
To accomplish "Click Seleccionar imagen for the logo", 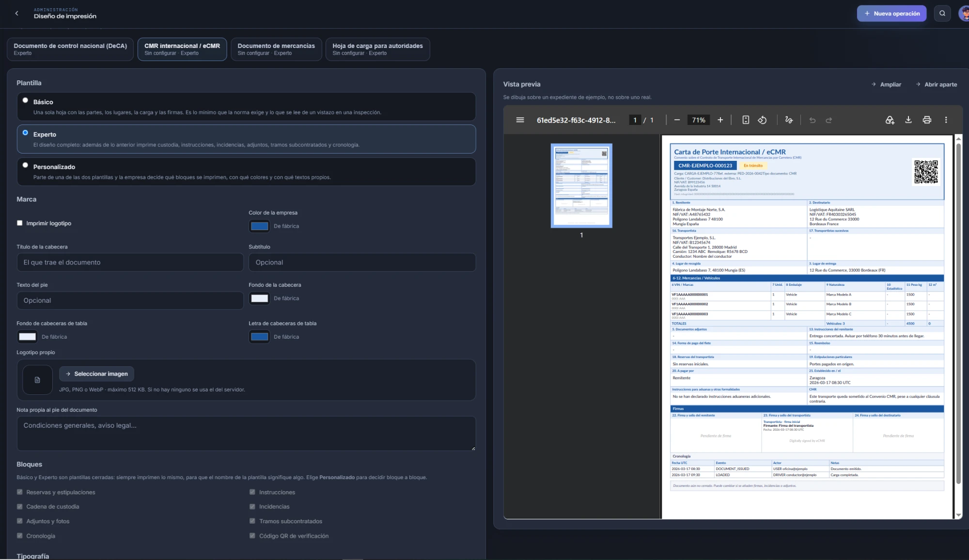I will pos(97,374).
